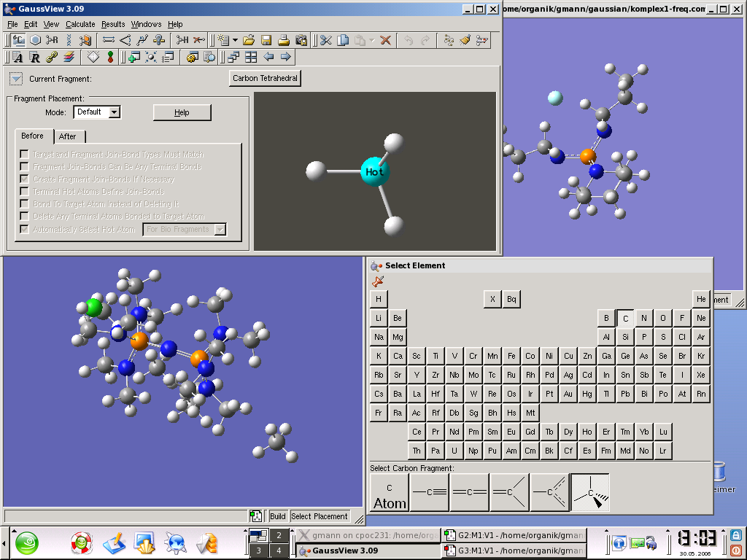Toggle 'Fragment Join-Bonds Can Be Any Terminal Bonds'
747x560 pixels.
[x=24, y=167]
